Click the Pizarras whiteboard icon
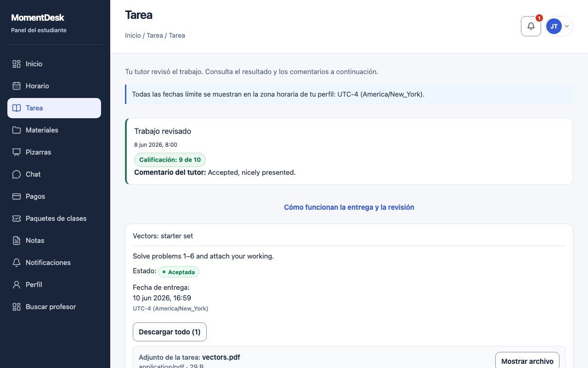This screenshot has width=588, height=368. pos(17,152)
